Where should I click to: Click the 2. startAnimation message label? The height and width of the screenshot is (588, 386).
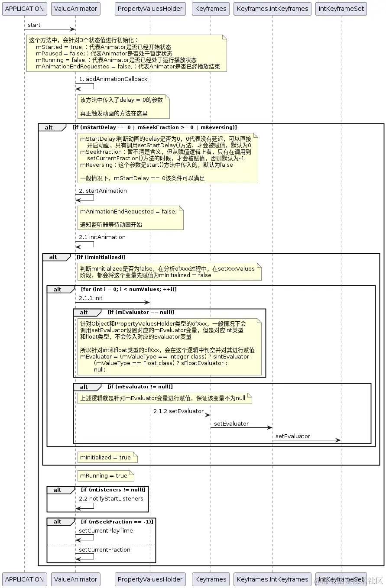point(103,191)
